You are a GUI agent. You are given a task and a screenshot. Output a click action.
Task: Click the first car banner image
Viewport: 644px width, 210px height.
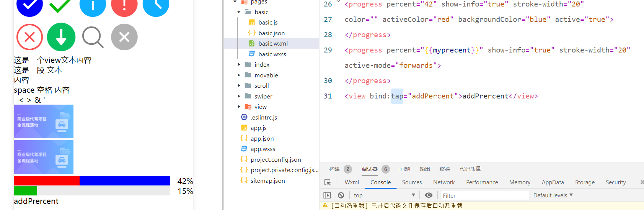click(44, 121)
